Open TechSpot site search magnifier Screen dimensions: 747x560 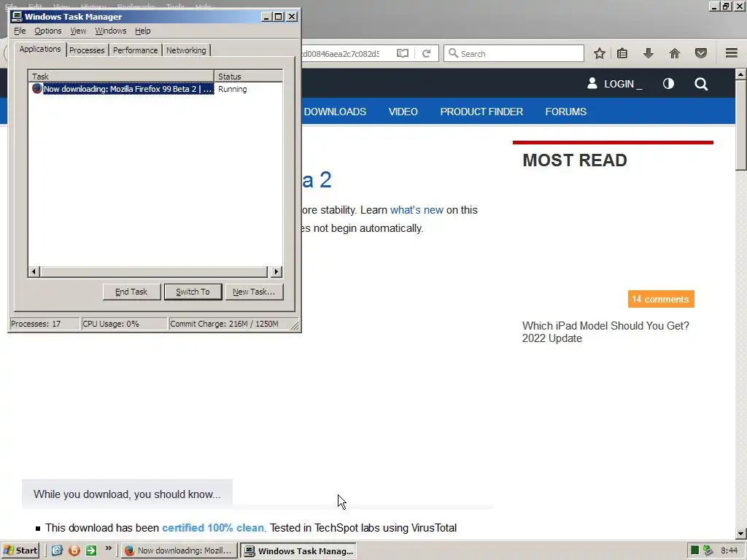[x=701, y=85]
